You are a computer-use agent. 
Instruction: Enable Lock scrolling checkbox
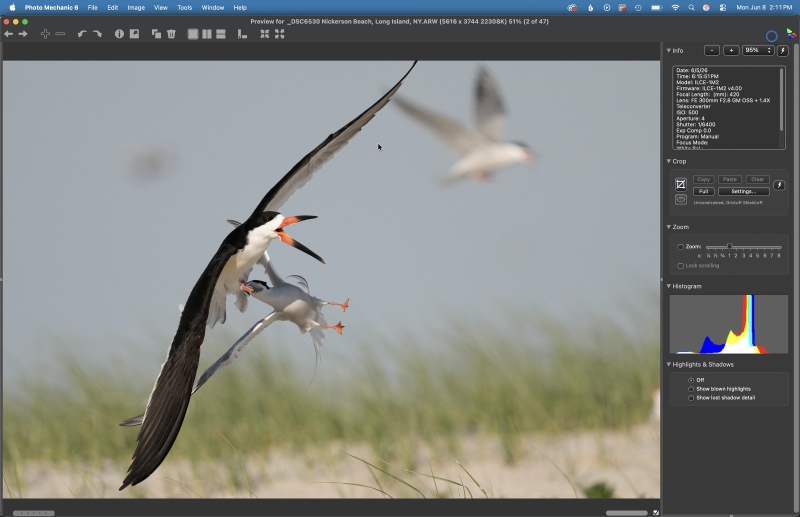pyautogui.click(x=681, y=266)
